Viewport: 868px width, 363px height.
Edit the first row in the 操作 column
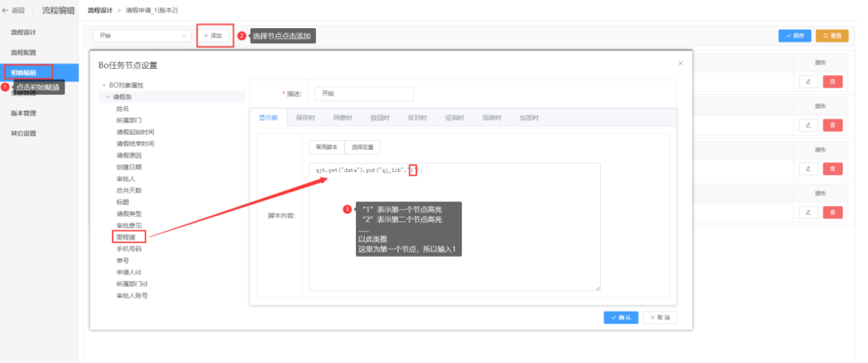[x=808, y=81]
